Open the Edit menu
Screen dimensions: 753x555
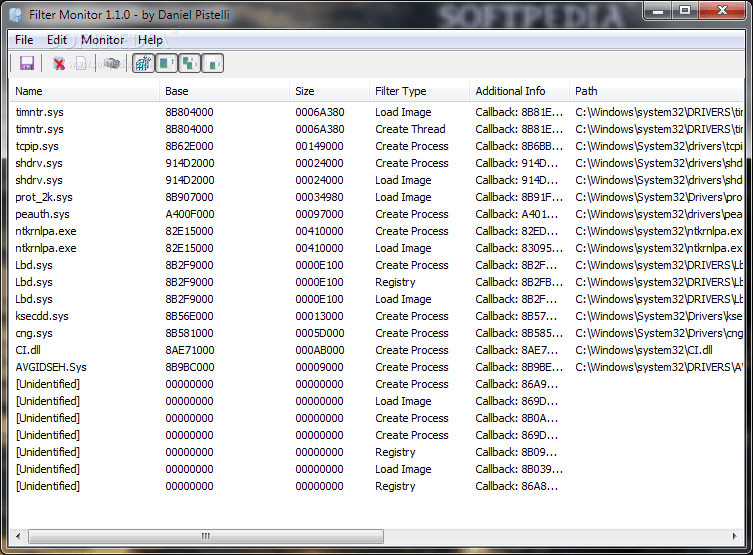pos(57,40)
